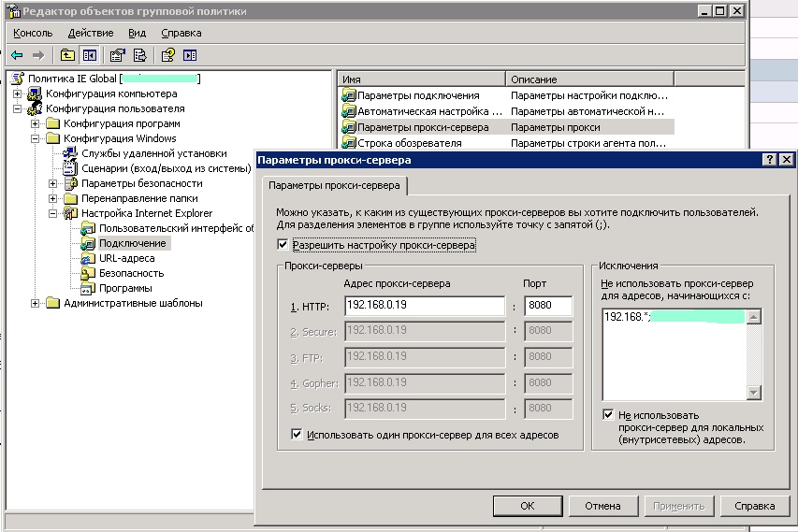Image resolution: width=798 pixels, height=532 pixels.
Task: Toggle Использовать один прокси-сервер для всех адресов
Action: point(297,434)
